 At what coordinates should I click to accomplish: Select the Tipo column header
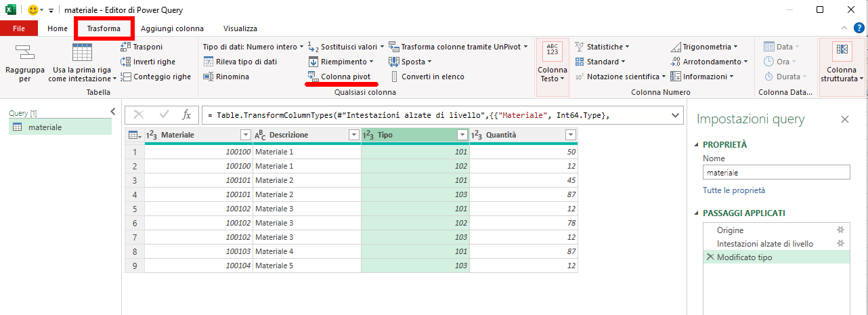pyautogui.click(x=415, y=135)
